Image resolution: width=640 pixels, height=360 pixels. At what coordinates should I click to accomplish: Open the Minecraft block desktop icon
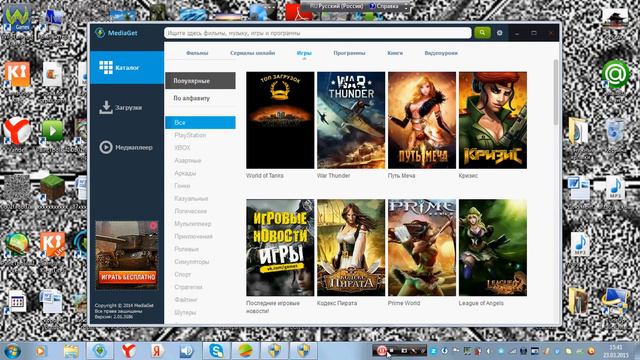point(52,189)
